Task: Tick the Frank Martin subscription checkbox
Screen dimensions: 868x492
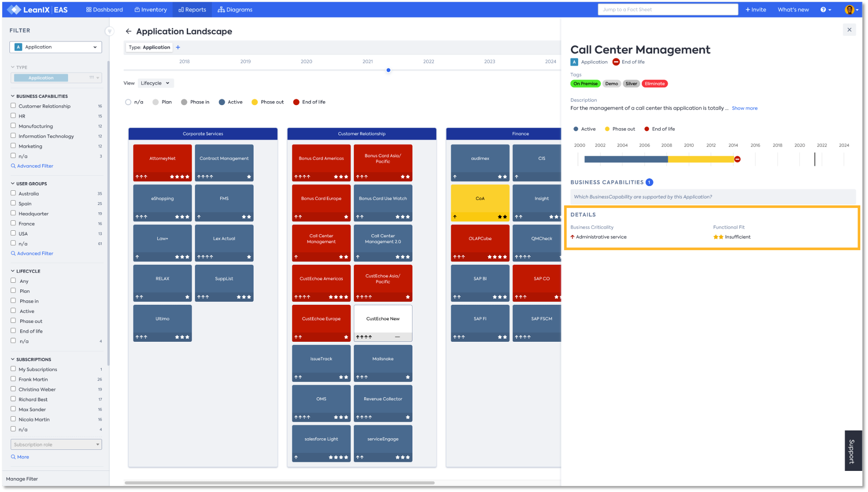Action: pyautogui.click(x=13, y=379)
